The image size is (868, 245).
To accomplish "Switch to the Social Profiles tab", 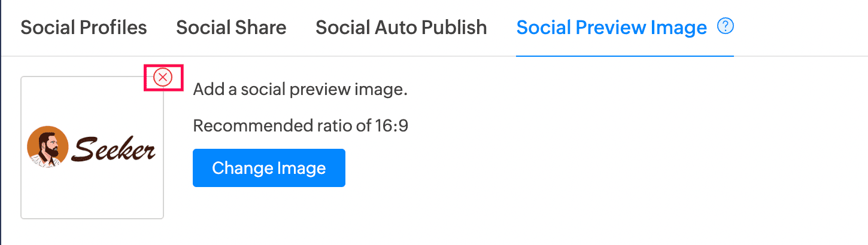I will tap(84, 27).
